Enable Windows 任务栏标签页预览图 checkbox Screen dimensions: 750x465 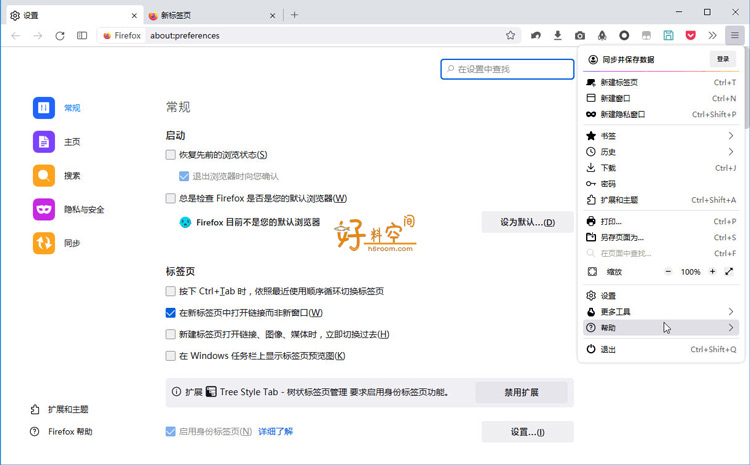[170, 355]
